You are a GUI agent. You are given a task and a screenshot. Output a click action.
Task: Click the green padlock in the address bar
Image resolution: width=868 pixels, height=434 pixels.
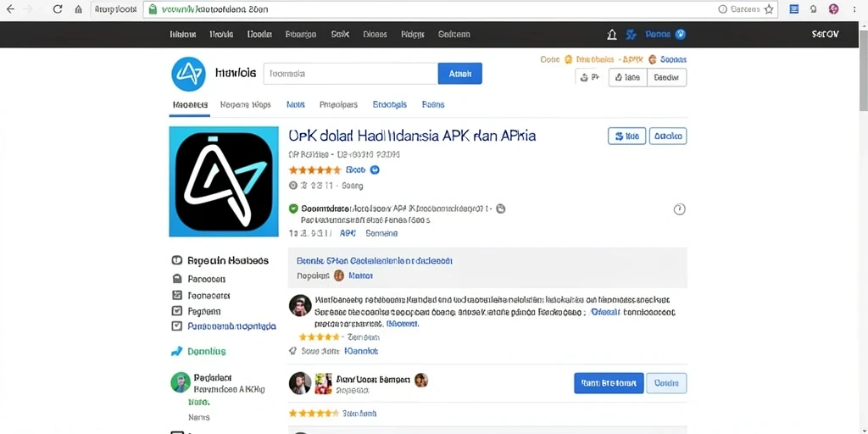(153, 9)
